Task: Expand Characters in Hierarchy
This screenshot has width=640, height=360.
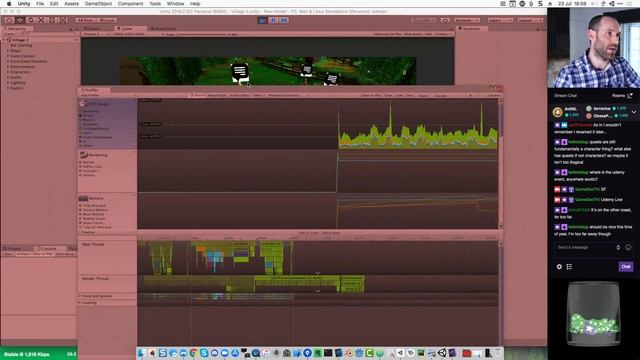Action: tap(8, 72)
